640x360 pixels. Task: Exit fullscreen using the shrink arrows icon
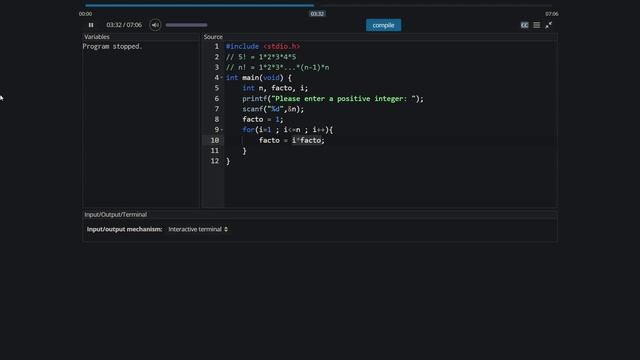[x=549, y=25]
